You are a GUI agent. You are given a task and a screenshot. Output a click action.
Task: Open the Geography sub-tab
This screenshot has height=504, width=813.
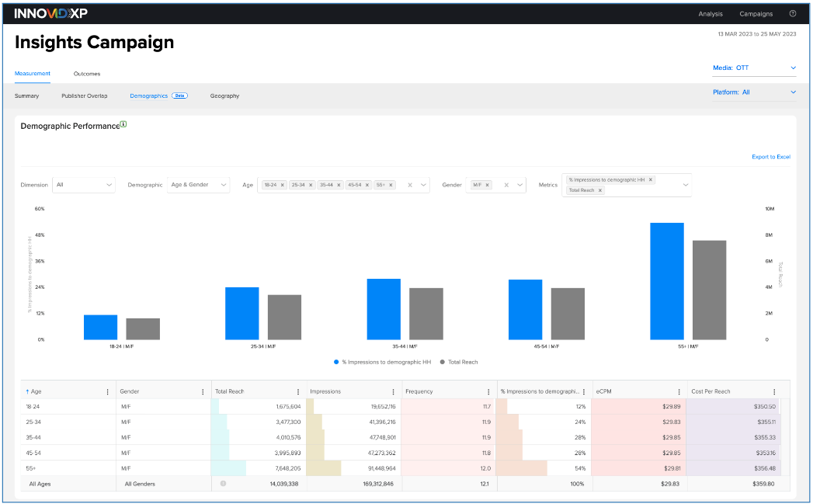[224, 96]
